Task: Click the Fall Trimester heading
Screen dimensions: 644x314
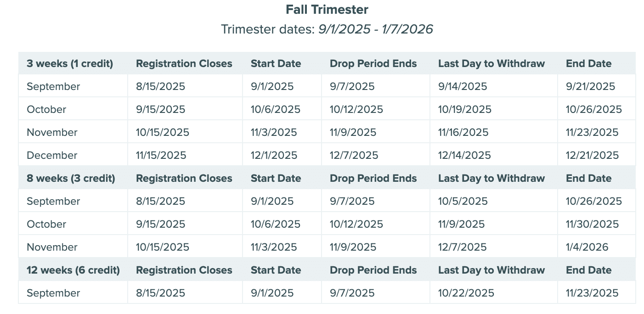Action: (327, 9)
